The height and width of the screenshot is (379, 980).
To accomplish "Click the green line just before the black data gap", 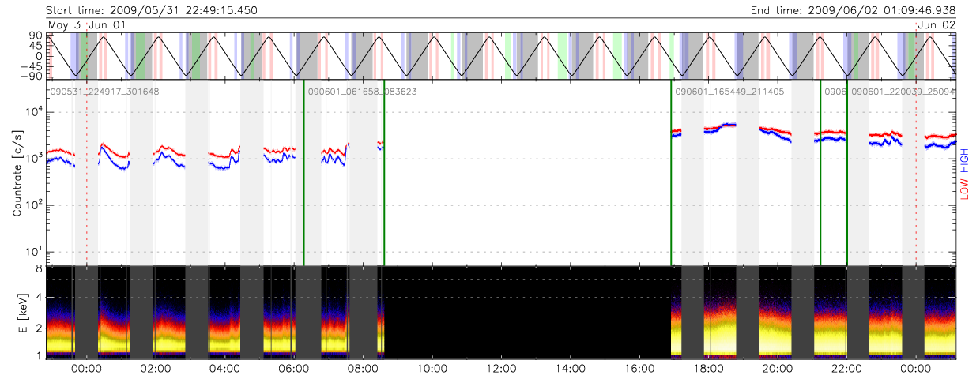I will [x=384, y=172].
